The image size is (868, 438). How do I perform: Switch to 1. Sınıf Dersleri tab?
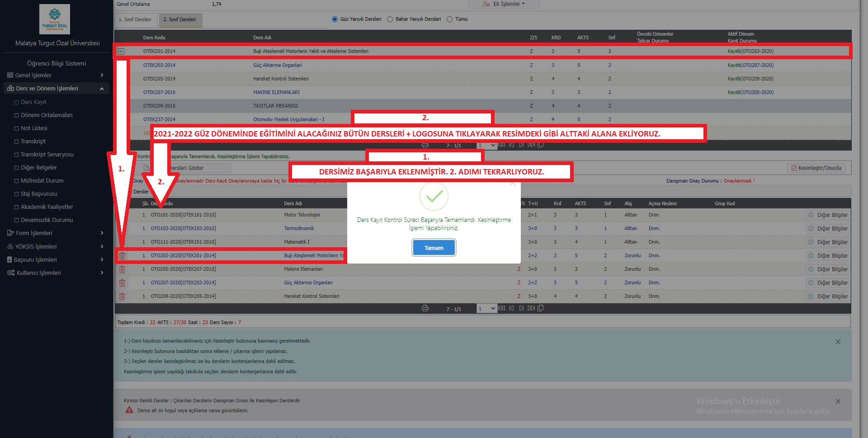pyautogui.click(x=135, y=20)
